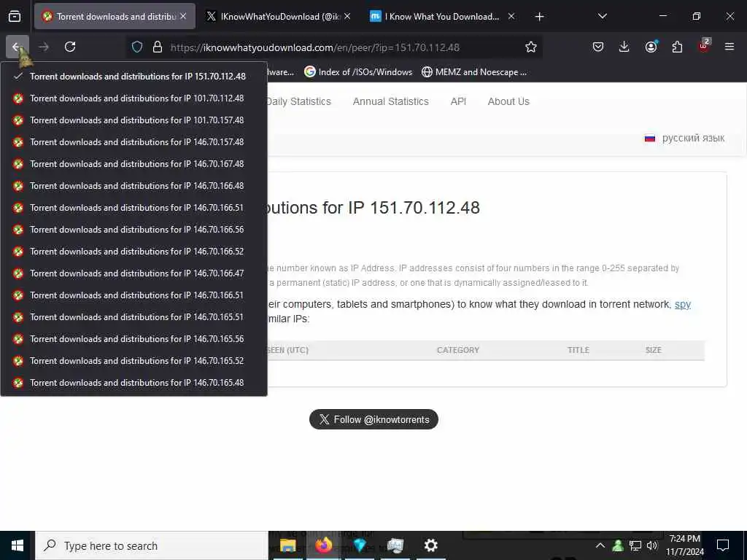Select the Torrent downloads and distributions tab

tap(115, 17)
